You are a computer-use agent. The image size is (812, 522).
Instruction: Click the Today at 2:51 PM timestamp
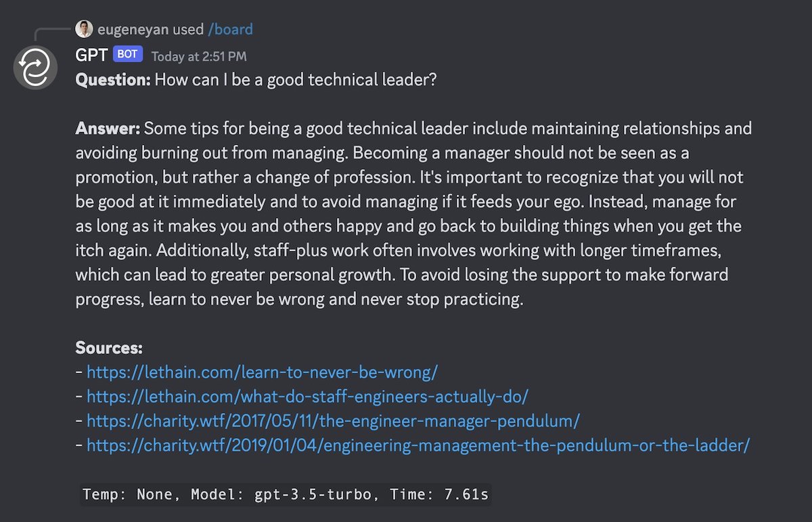click(x=199, y=56)
